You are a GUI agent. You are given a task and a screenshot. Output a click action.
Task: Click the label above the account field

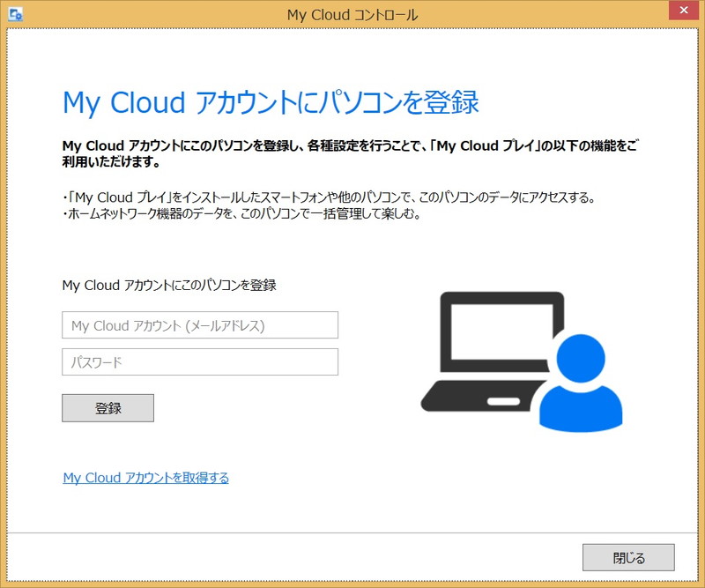(169, 285)
